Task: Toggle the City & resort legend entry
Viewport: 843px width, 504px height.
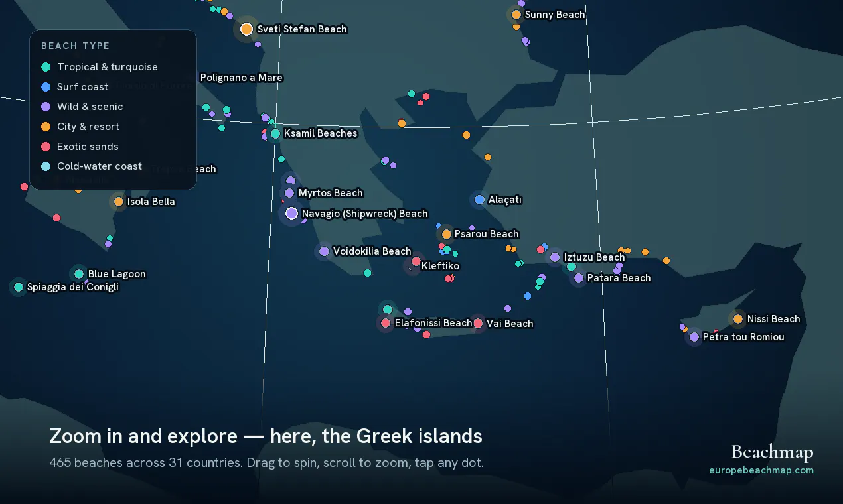Action: 81,127
